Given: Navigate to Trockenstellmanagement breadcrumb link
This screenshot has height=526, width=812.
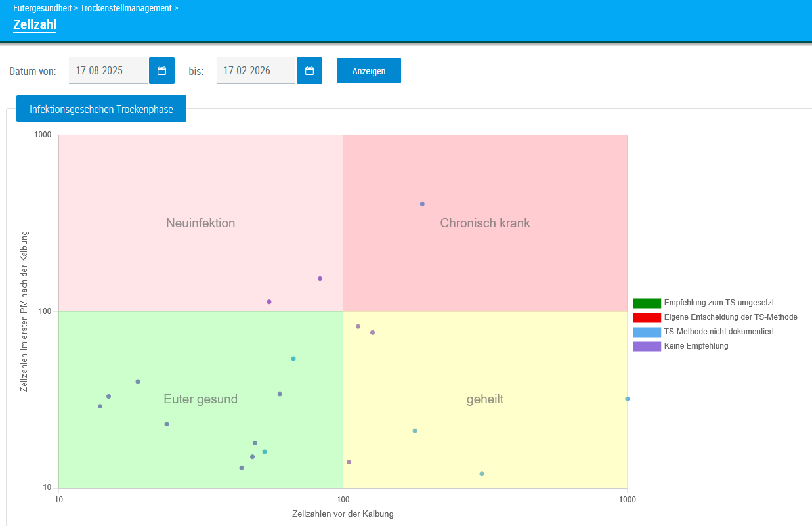Looking at the screenshot, I should (x=126, y=9).
